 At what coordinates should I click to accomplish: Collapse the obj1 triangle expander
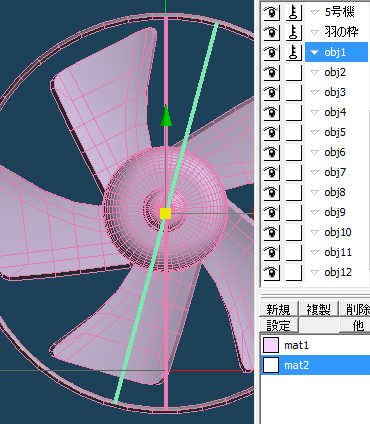pos(314,52)
